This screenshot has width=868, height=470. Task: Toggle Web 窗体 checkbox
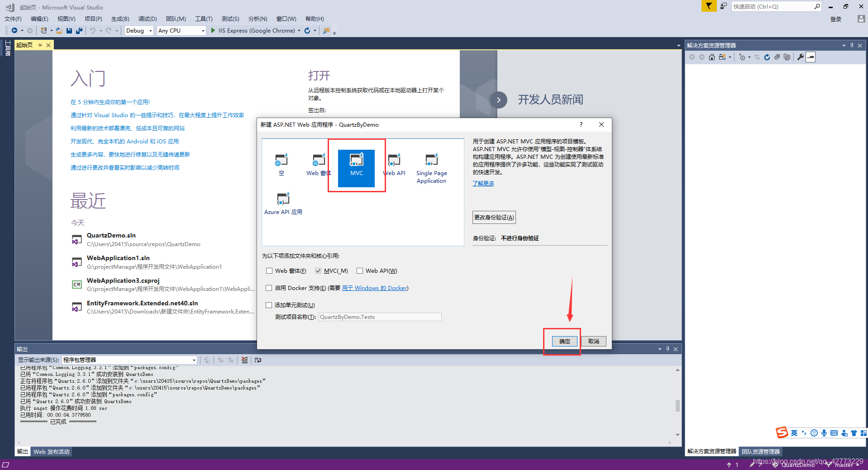pos(269,271)
